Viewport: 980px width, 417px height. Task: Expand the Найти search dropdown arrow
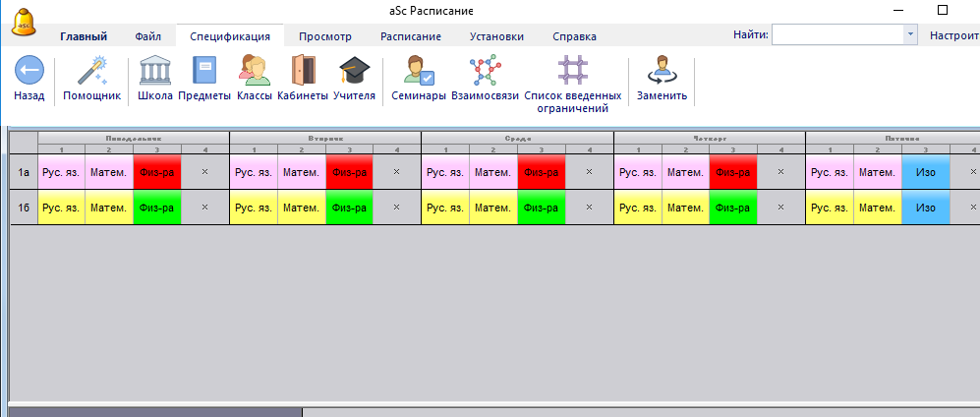910,34
